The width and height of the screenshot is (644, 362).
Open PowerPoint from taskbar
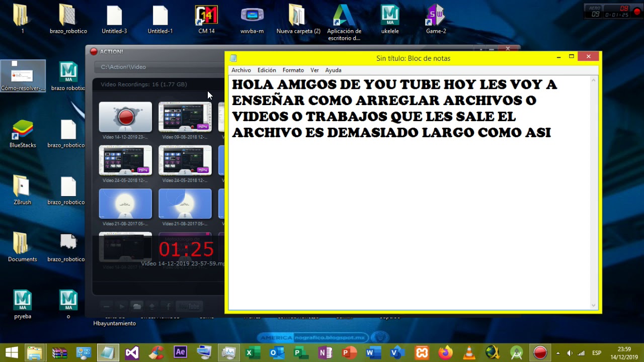click(349, 352)
